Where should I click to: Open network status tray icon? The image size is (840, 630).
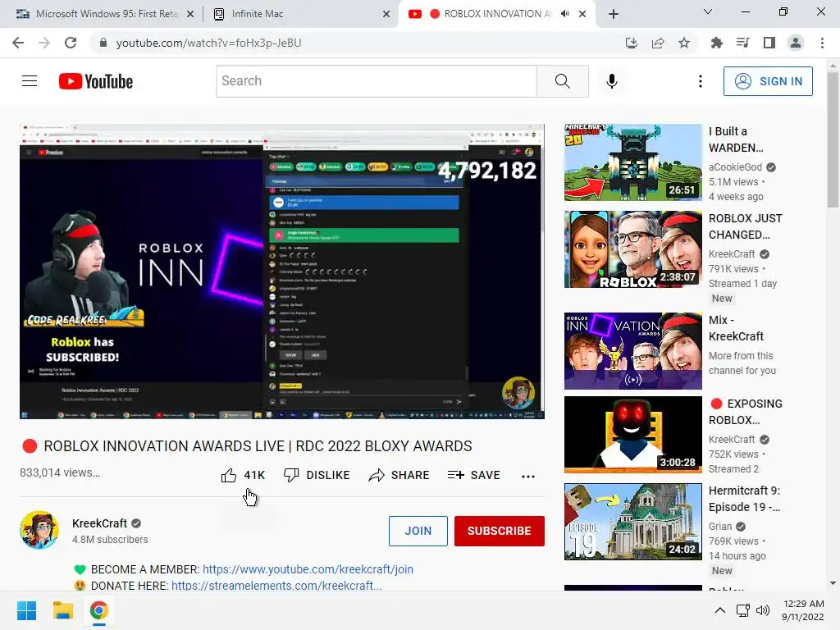[x=743, y=610]
